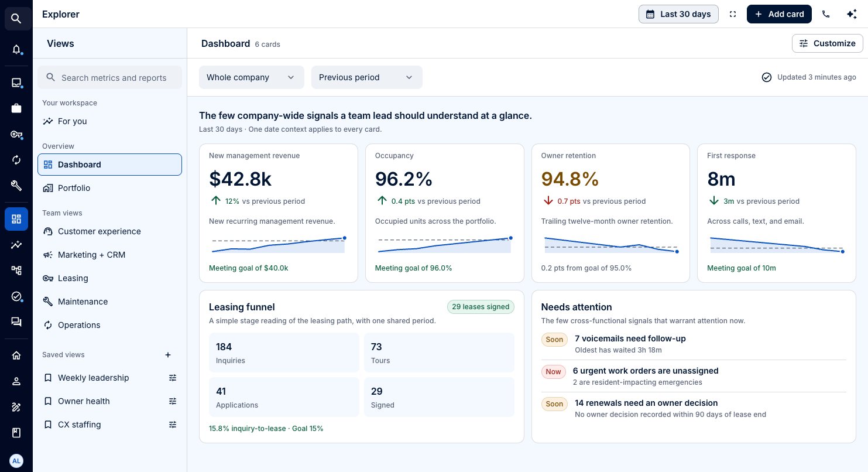Open 14 renewals need an owner decision
Image resolution: width=868 pixels, height=472 pixels.
point(694,408)
